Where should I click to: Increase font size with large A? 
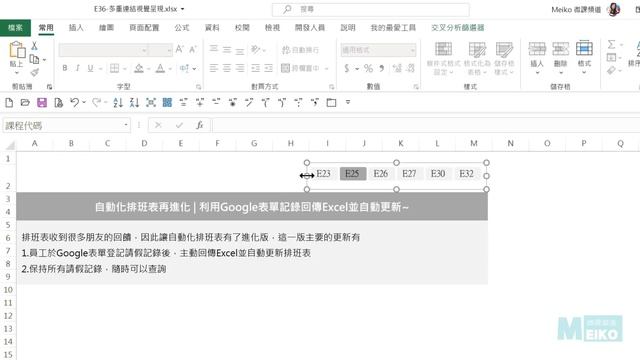point(179,50)
